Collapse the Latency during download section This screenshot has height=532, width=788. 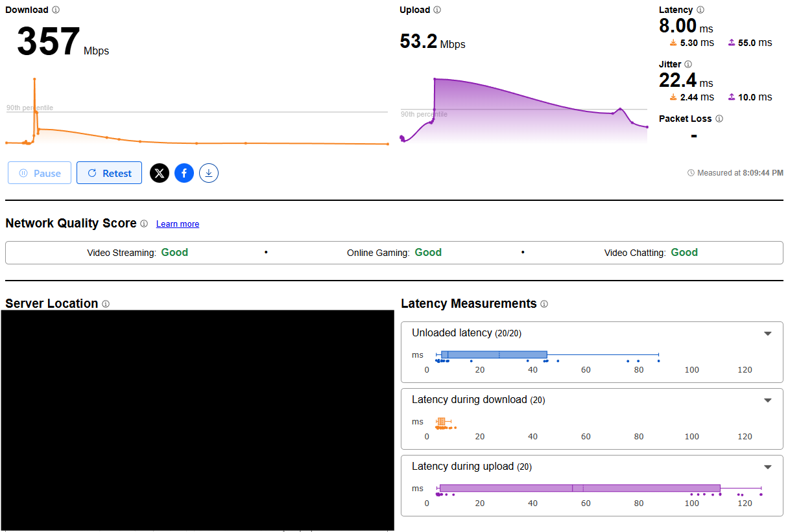[x=768, y=400]
